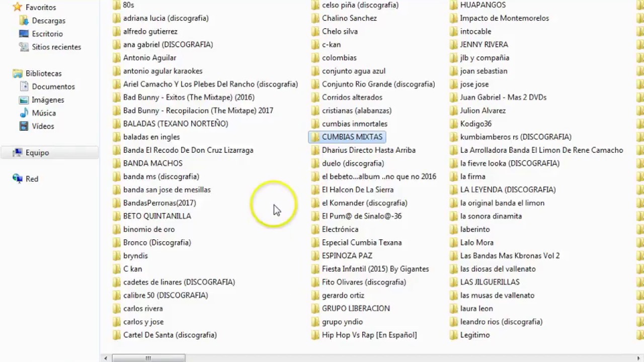Viewport: 644px width, 362px height.
Task: Go to Sitios recientes
Action: 56,47
